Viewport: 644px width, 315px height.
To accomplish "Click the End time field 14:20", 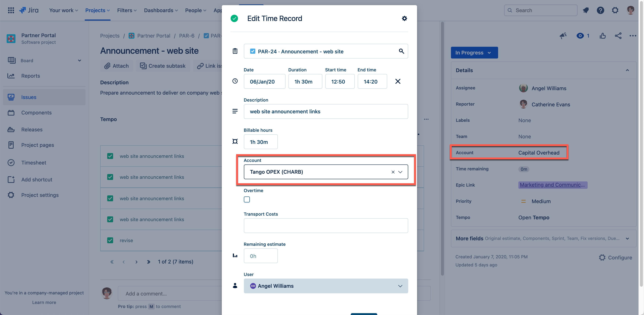I will [x=372, y=82].
